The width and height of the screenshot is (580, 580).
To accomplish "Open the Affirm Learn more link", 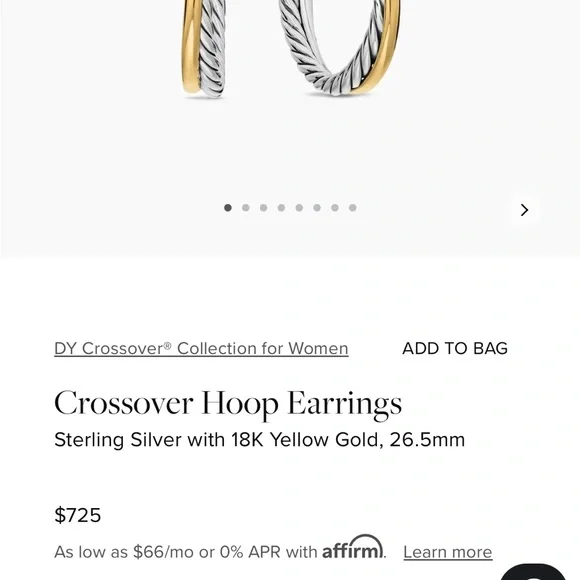I will (x=448, y=552).
